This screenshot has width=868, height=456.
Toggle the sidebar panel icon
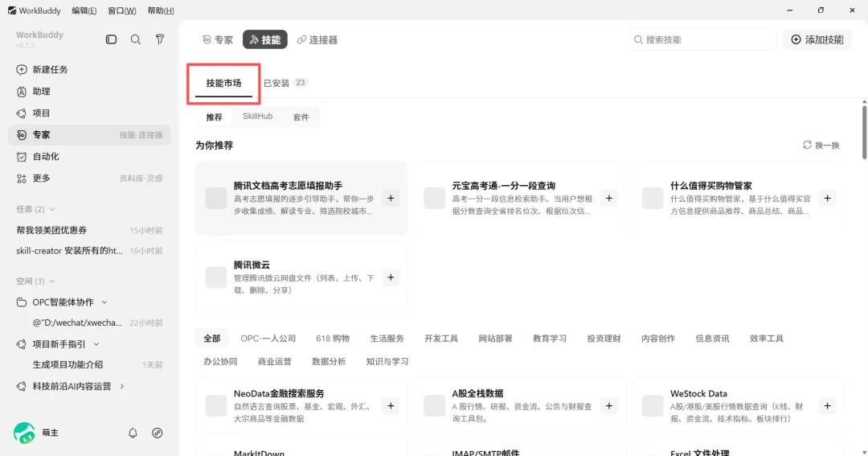point(111,39)
